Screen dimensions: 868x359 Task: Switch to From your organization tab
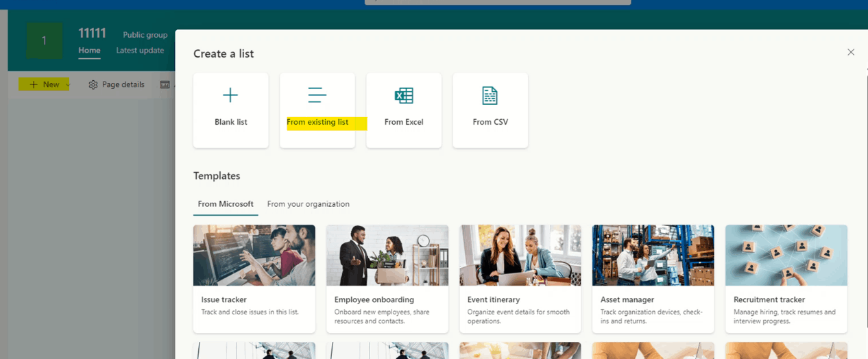click(x=309, y=204)
